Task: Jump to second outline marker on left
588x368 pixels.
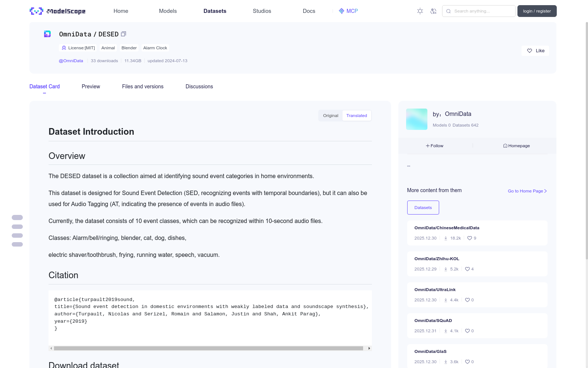Action: pyautogui.click(x=17, y=227)
